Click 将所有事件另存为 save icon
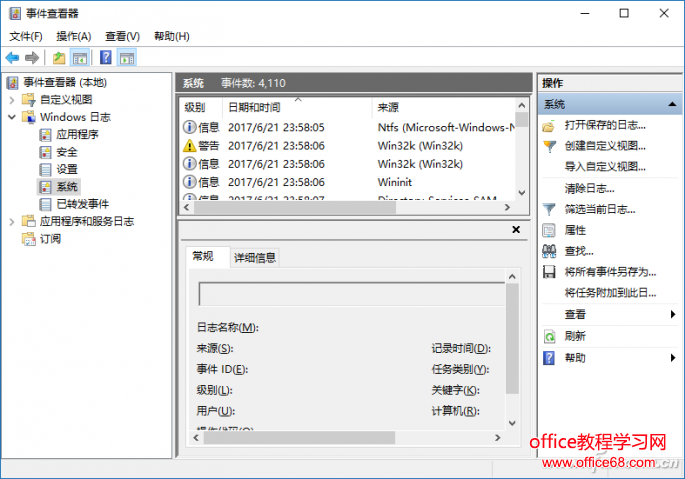This screenshot has height=479, width=685. (x=549, y=272)
